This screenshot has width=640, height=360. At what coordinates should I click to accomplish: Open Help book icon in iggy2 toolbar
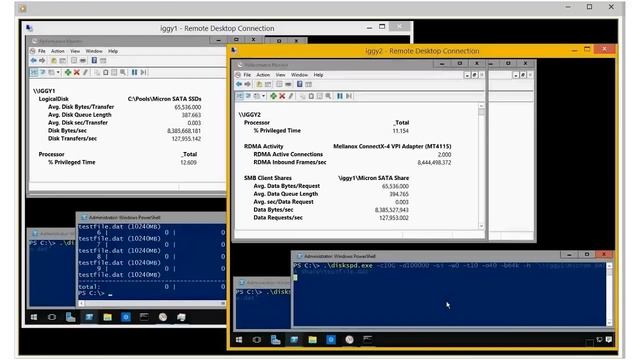[x=300, y=84]
